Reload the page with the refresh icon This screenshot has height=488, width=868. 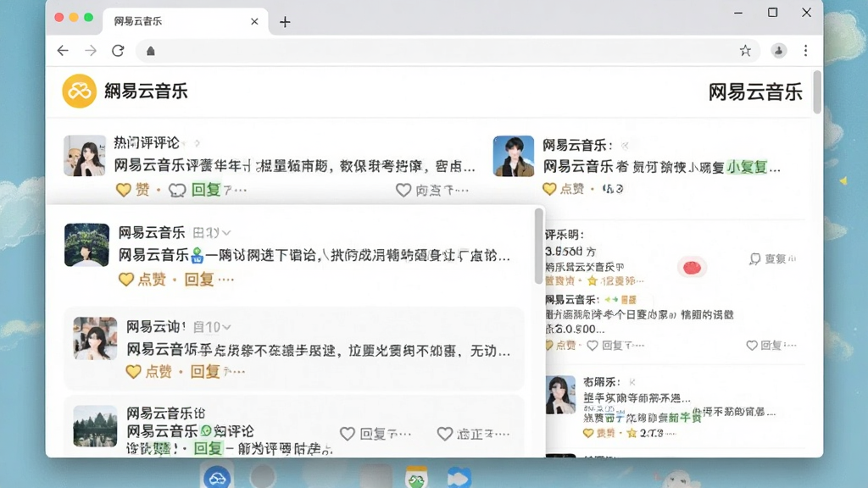[118, 51]
